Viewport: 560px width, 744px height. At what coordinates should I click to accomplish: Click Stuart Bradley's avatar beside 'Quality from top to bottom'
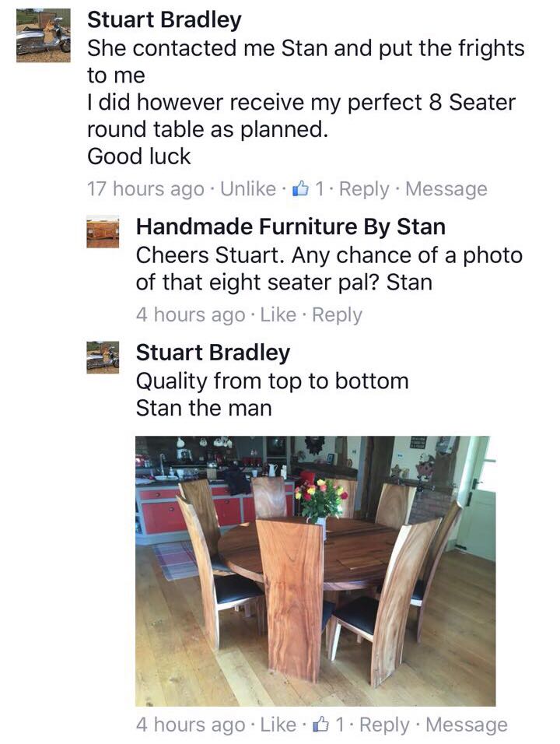pos(103,357)
